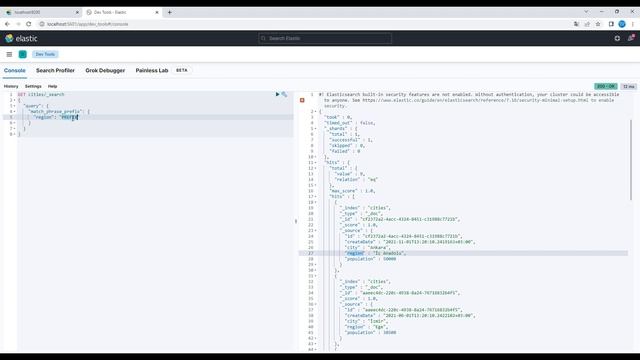Focus the Search Elastic field
Image resolution: width=640 pixels, height=360 pixels.
click(x=325, y=38)
